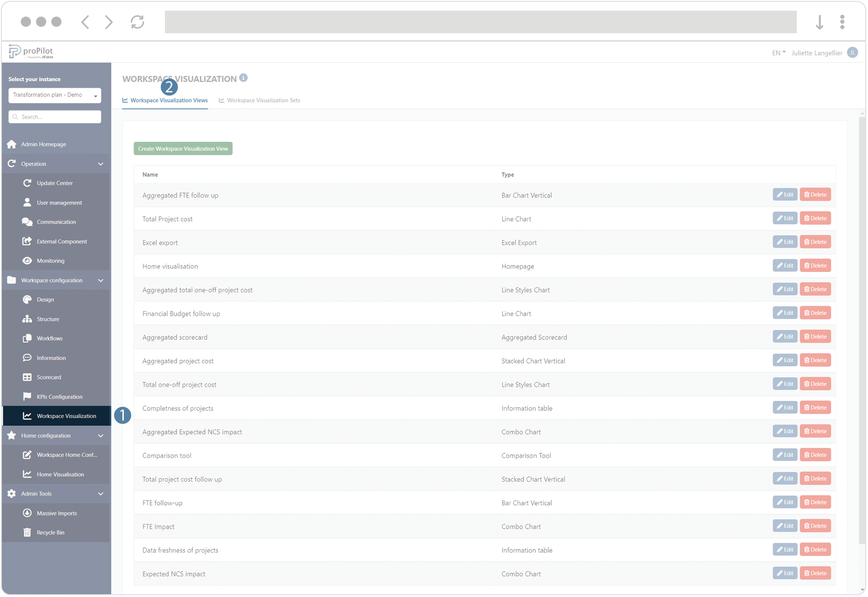The width and height of the screenshot is (868, 597).
Task: Select the Scorecard sidebar entry
Action: (49, 377)
